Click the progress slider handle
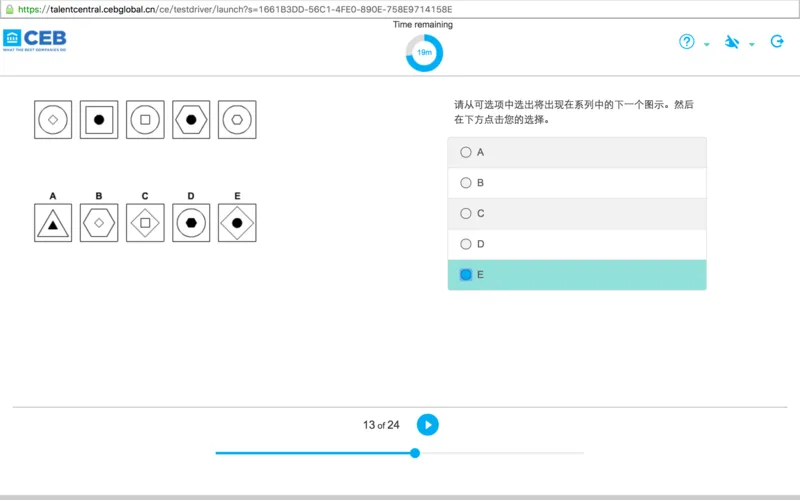 pyautogui.click(x=415, y=453)
